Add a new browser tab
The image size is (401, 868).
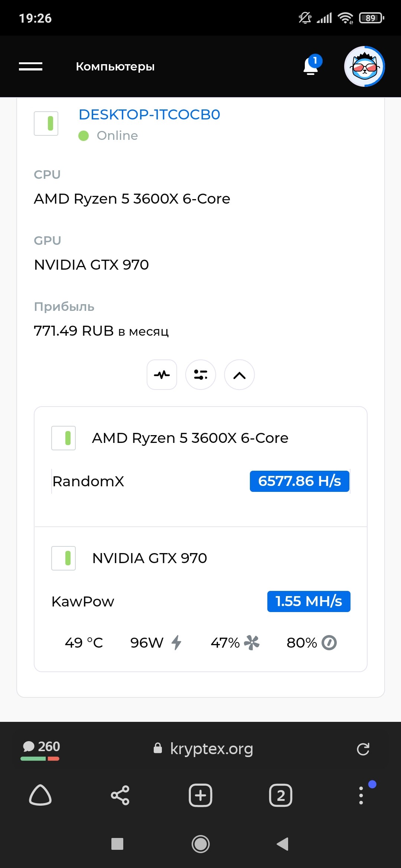click(x=200, y=795)
